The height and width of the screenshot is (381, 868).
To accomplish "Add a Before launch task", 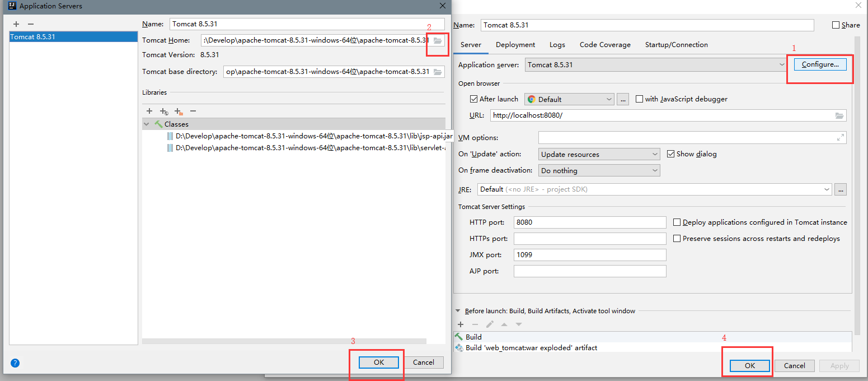I will click(461, 324).
